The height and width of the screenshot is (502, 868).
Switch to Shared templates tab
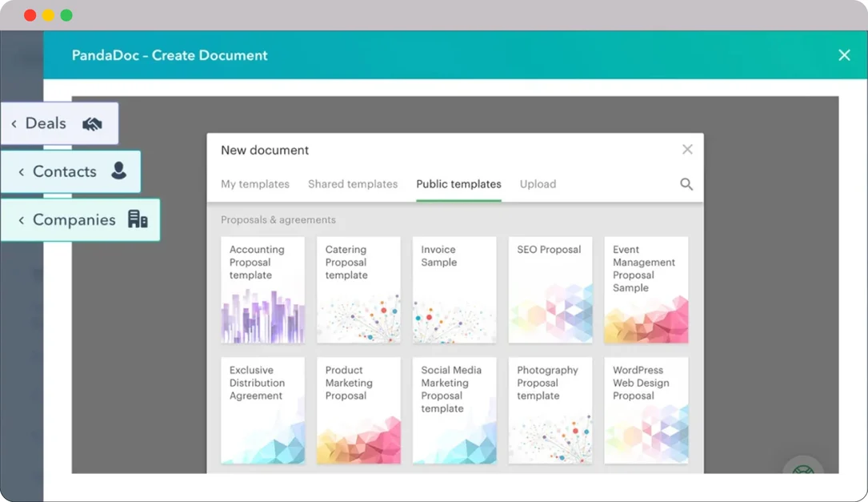[353, 184]
